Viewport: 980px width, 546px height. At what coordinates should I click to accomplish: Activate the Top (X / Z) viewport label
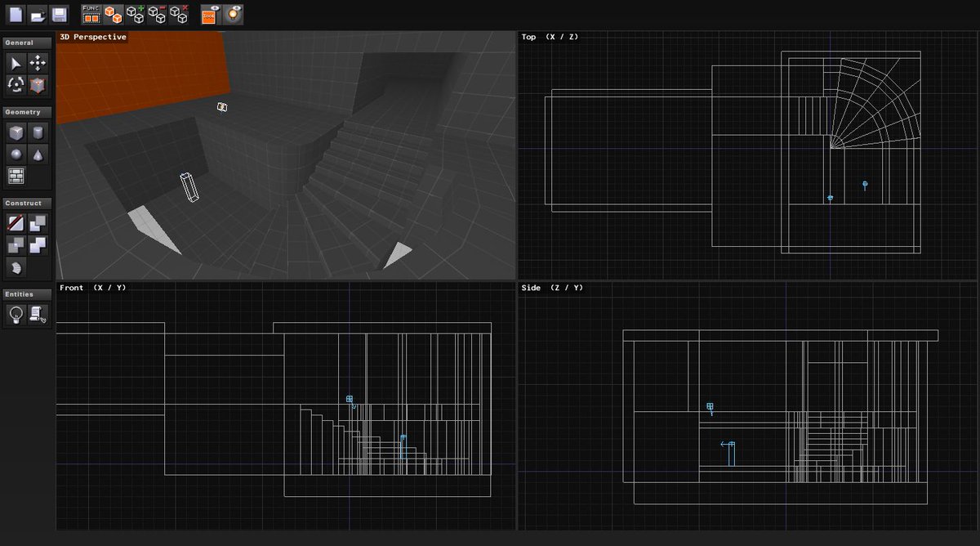(x=550, y=37)
